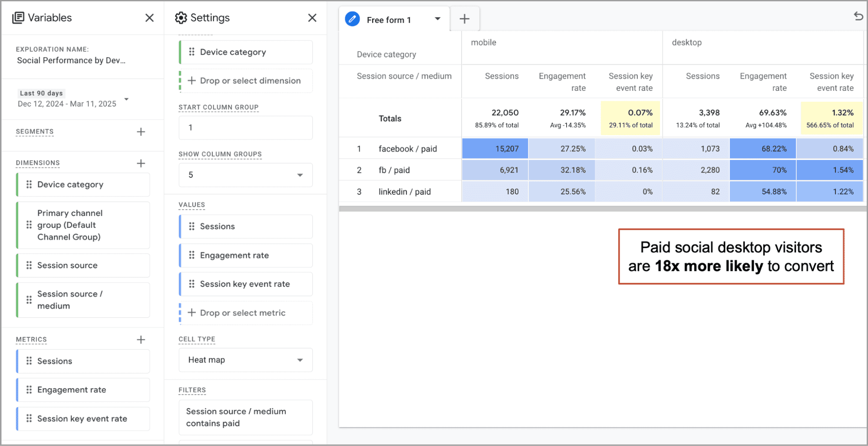The height and width of the screenshot is (446, 868).
Task: Click the Session source chip in Dimensions
Action: (x=83, y=266)
